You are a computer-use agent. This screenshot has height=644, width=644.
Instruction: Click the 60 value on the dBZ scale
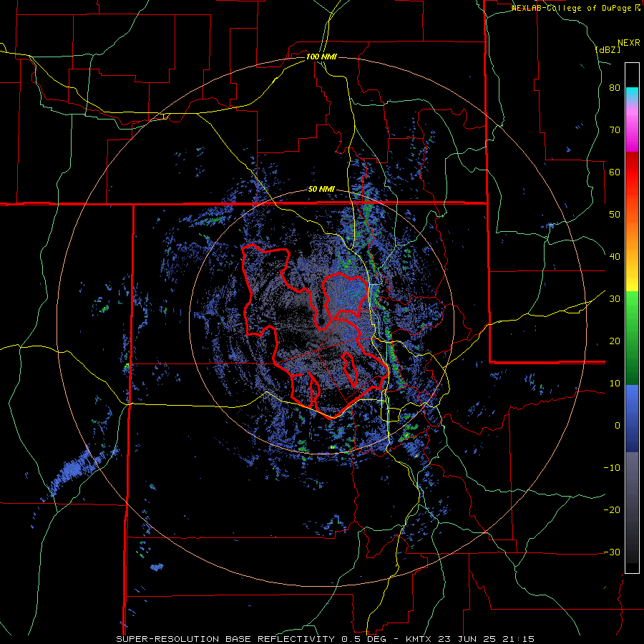(x=615, y=172)
